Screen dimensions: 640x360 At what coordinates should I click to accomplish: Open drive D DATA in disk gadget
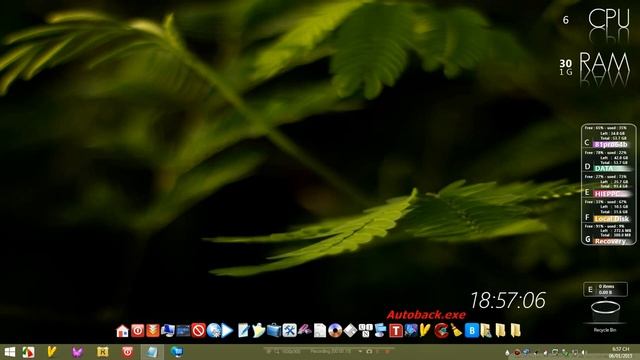(x=608, y=161)
